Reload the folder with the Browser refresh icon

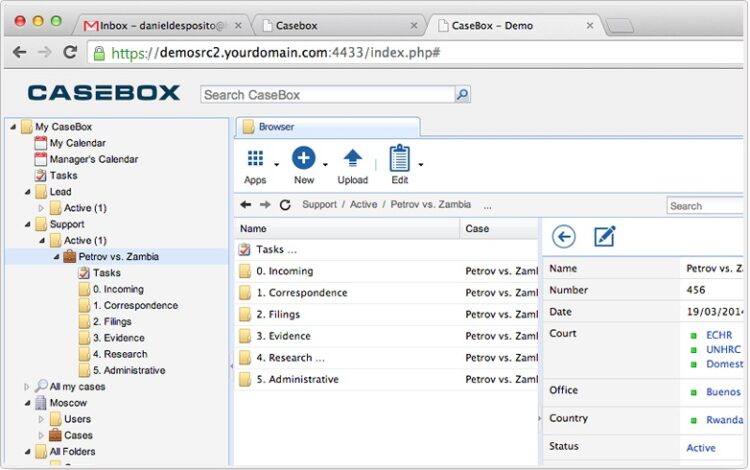coord(285,205)
